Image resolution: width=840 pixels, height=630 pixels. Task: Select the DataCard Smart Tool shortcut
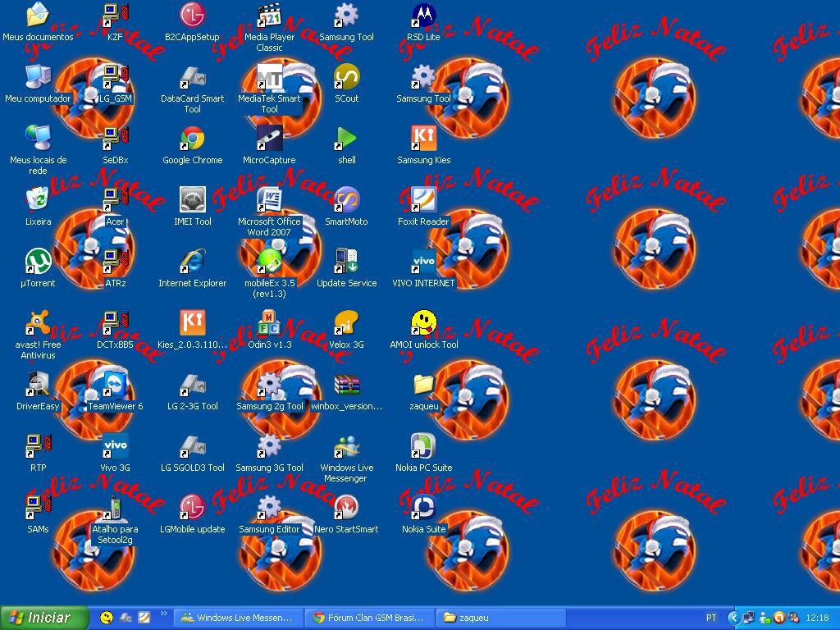tap(192, 78)
